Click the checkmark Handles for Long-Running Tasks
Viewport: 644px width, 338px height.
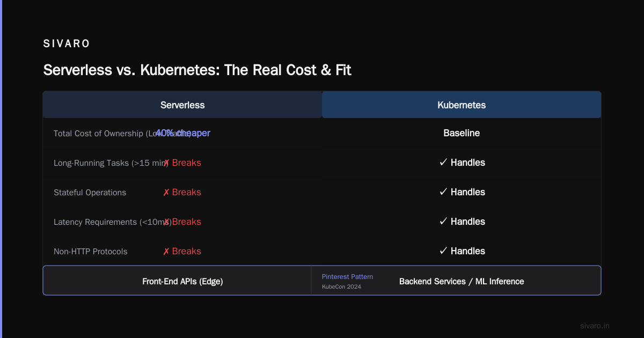click(462, 163)
